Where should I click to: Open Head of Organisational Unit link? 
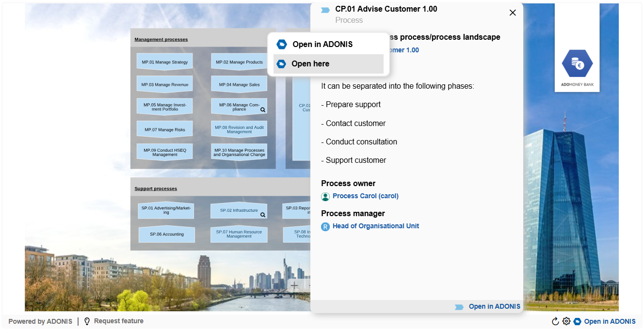coord(375,226)
